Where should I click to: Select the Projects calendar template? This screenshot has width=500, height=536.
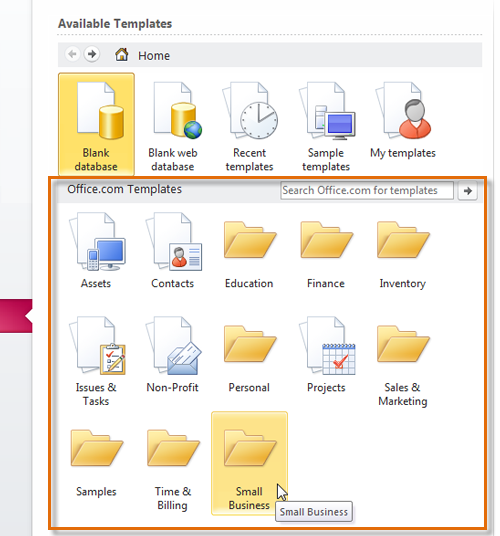tap(326, 356)
